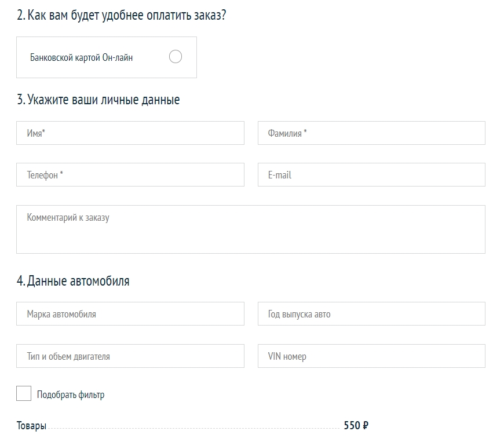This screenshot has height=442, width=504.
Task: Focus the VIN номер field
Action: click(x=371, y=356)
